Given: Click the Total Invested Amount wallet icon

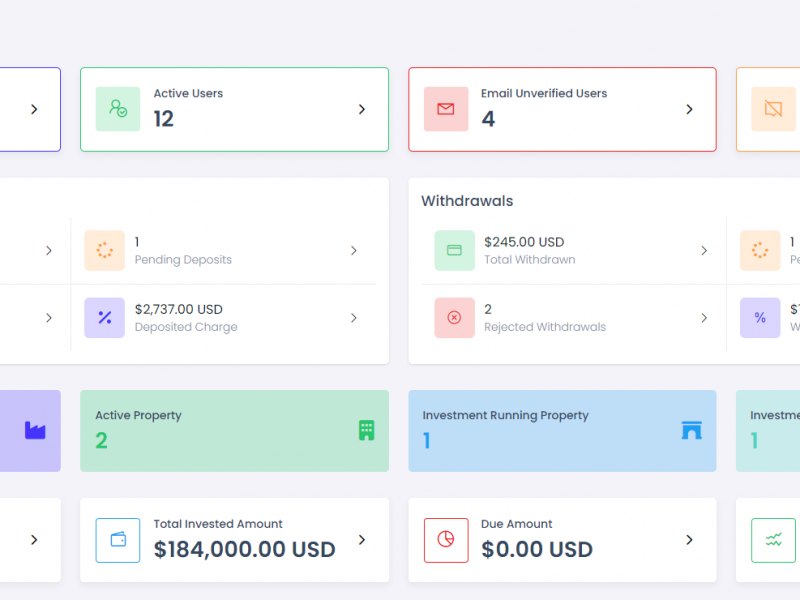Looking at the screenshot, I should click(x=118, y=540).
